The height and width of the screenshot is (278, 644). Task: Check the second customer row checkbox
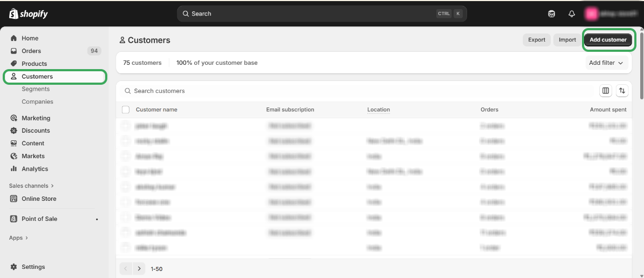pos(126,141)
